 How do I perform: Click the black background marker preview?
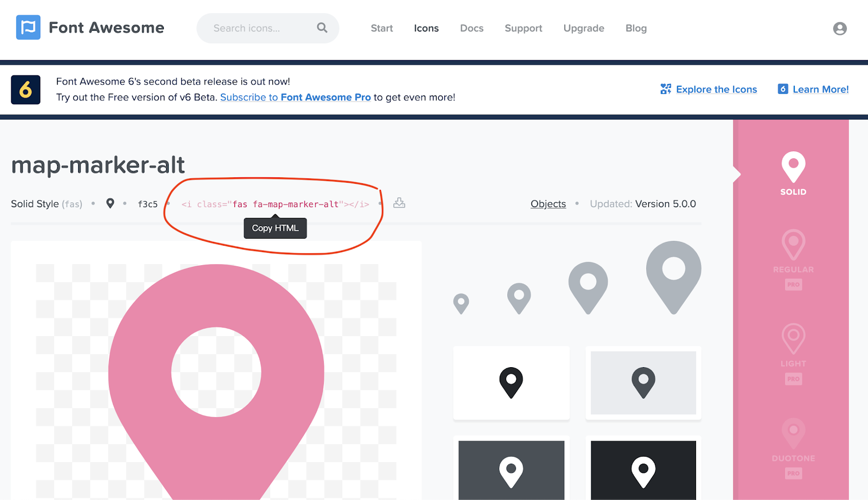tap(643, 470)
